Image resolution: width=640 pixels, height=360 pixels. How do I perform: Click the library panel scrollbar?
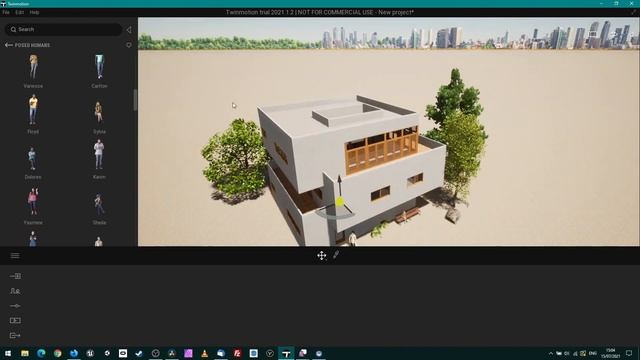pos(135,100)
